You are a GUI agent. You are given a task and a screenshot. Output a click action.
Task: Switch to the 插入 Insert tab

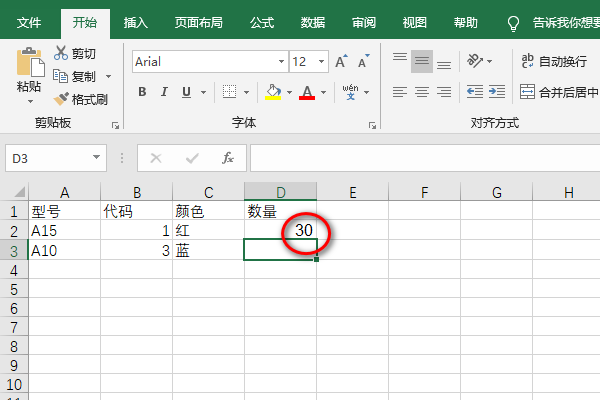[135, 23]
